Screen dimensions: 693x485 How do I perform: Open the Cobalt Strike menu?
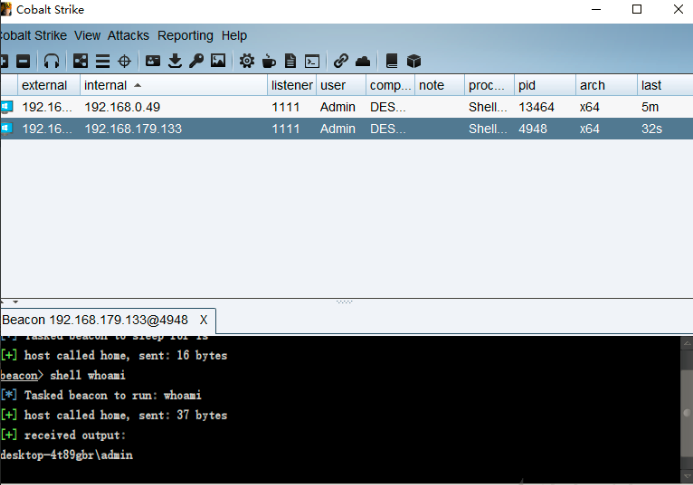34,35
